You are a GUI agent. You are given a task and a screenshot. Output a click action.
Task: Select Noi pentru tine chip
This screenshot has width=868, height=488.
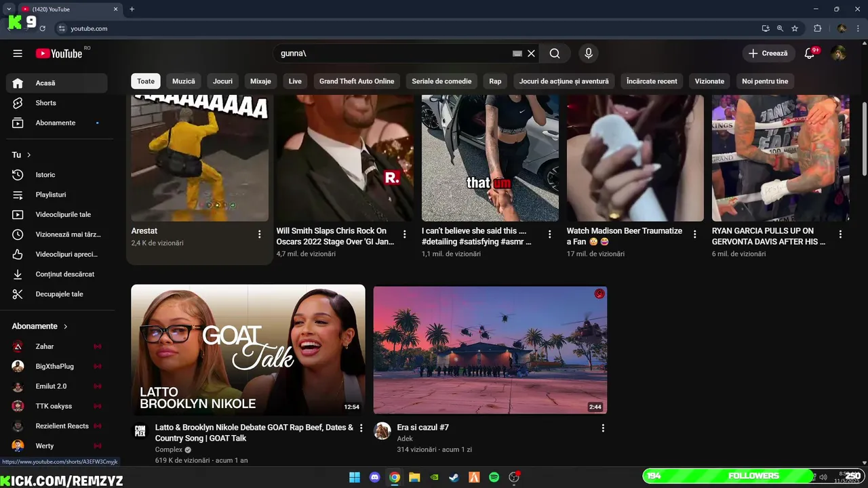click(765, 81)
